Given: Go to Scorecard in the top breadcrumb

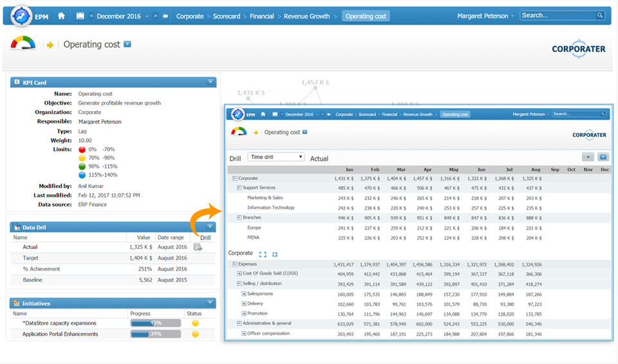Looking at the screenshot, I should click(x=228, y=16).
